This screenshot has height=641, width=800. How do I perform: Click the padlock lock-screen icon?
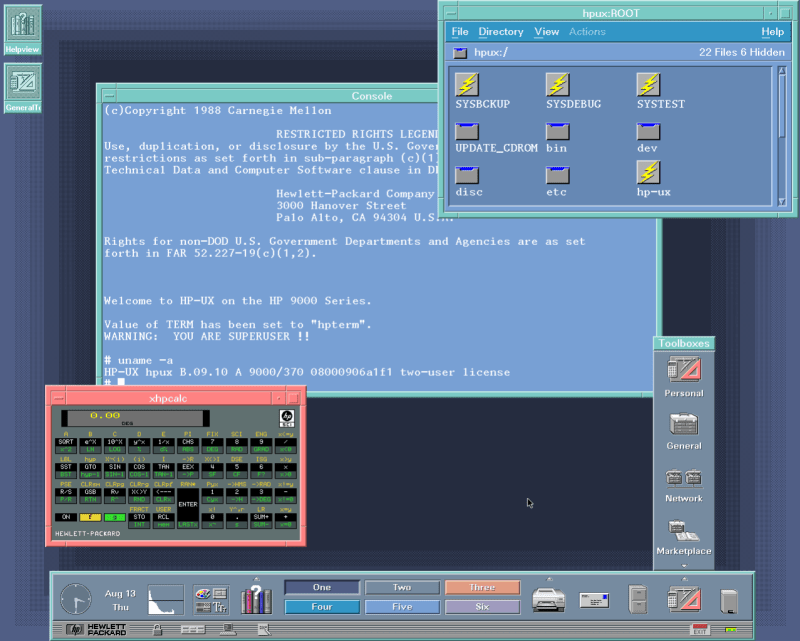tap(157, 629)
